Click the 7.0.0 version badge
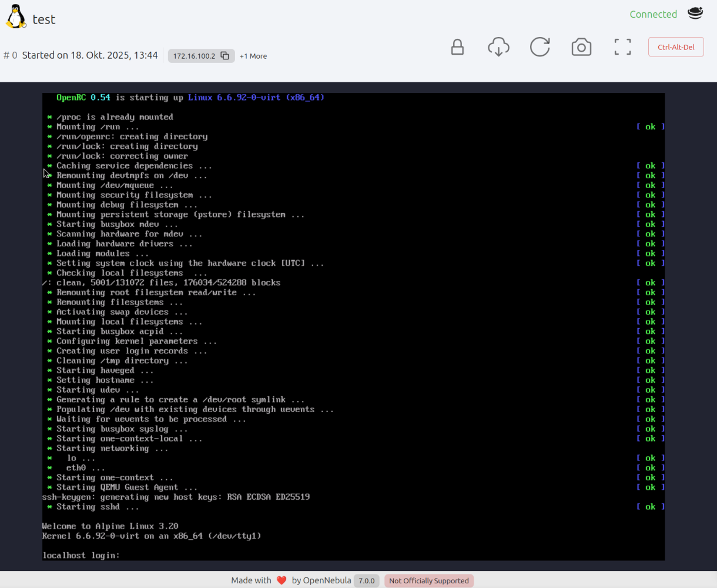The height and width of the screenshot is (588, 717). point(366,580)
